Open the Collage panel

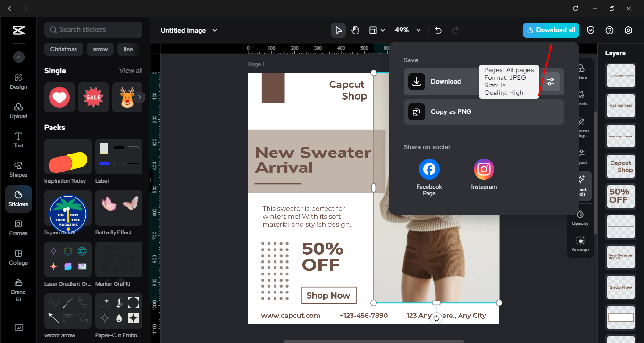click(18, 257)
